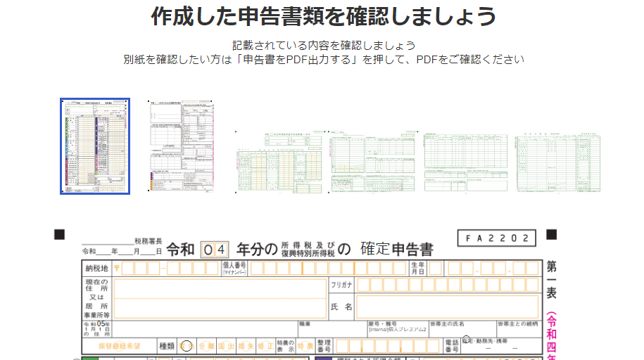Click the 世帯主の氏名 cell
Viewport: 644px width, 360px height.
coord(463,329)
